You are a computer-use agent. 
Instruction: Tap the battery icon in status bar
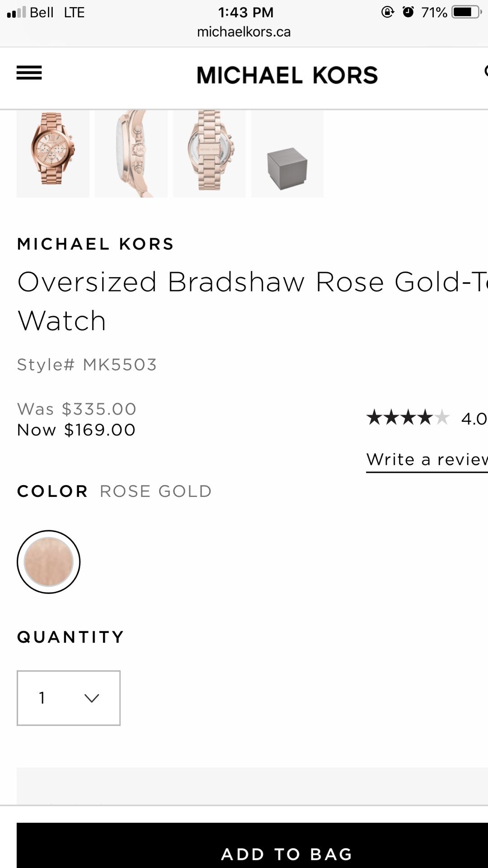466,12
